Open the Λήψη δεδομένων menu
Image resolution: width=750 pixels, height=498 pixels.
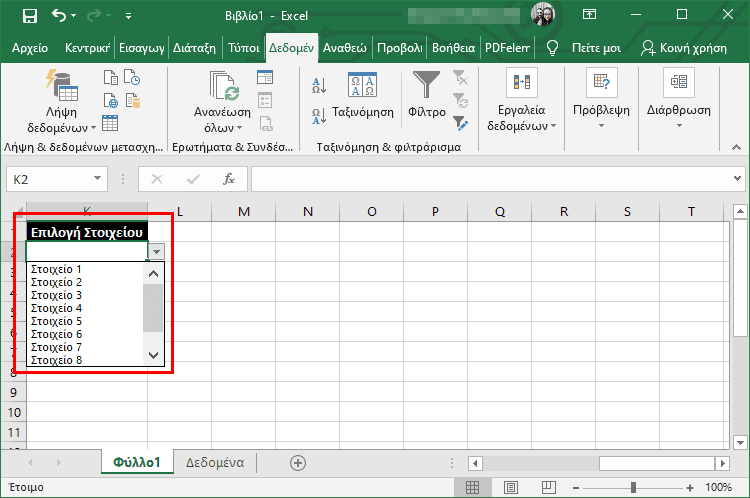coord(61,101)
